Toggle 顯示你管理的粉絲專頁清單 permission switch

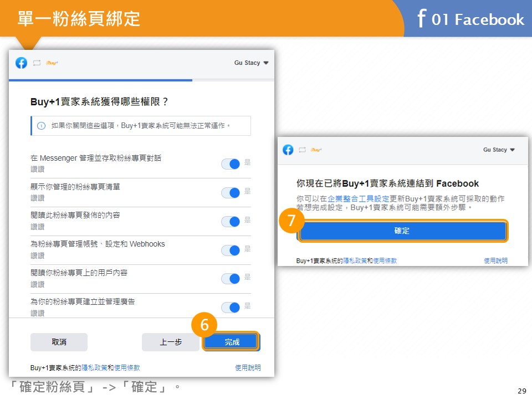click(231, 192)
